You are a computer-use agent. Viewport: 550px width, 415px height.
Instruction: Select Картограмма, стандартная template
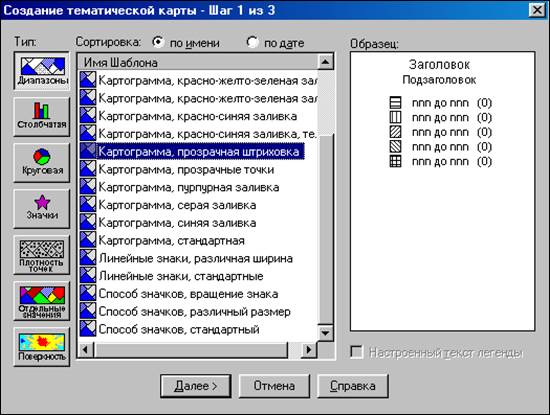tap(172, 241)
